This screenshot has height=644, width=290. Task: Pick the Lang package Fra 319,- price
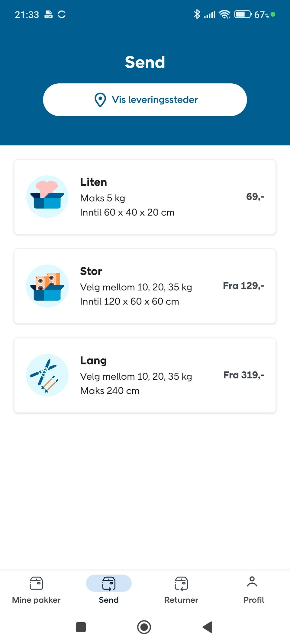click(243, 375)
